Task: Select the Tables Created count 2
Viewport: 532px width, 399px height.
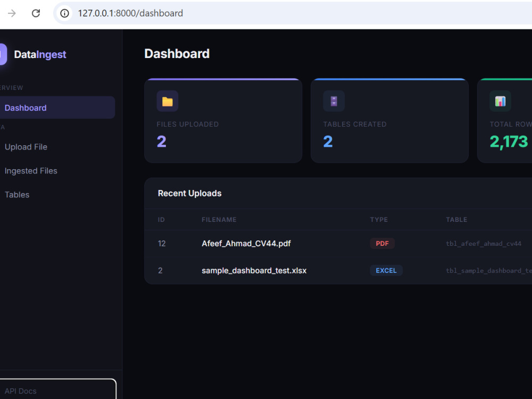Action: 328,142
